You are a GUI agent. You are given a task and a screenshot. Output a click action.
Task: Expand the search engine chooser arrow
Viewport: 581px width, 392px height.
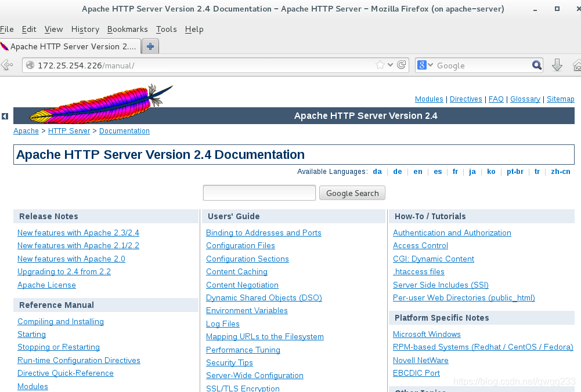click(x=430, y=65)
